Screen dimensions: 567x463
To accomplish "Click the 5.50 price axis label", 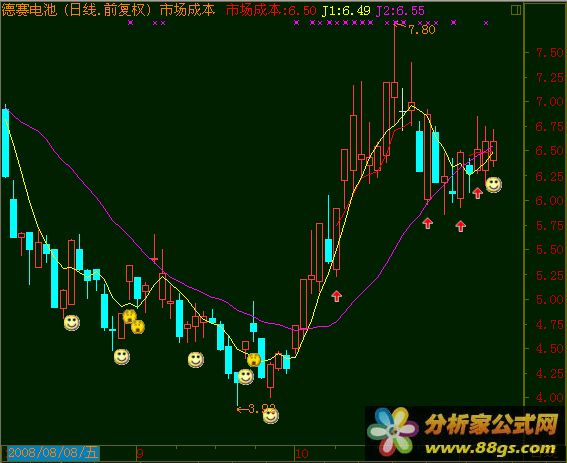I will click(x=550, y=250).
